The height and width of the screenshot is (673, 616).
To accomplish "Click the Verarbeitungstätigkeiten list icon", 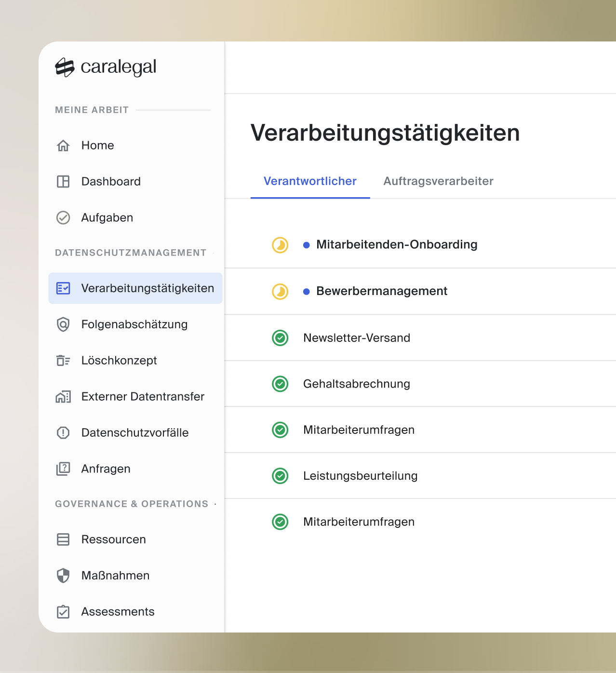I will tap(63, 288).
